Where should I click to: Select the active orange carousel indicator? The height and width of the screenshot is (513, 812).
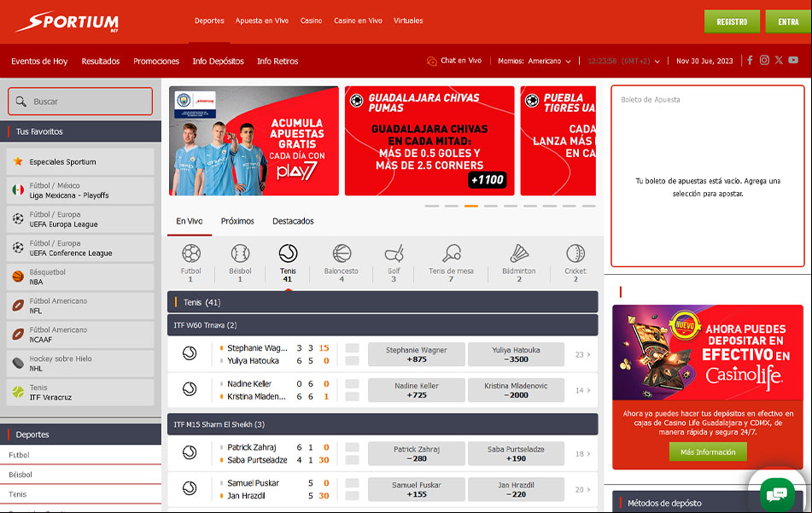point(470,206)
